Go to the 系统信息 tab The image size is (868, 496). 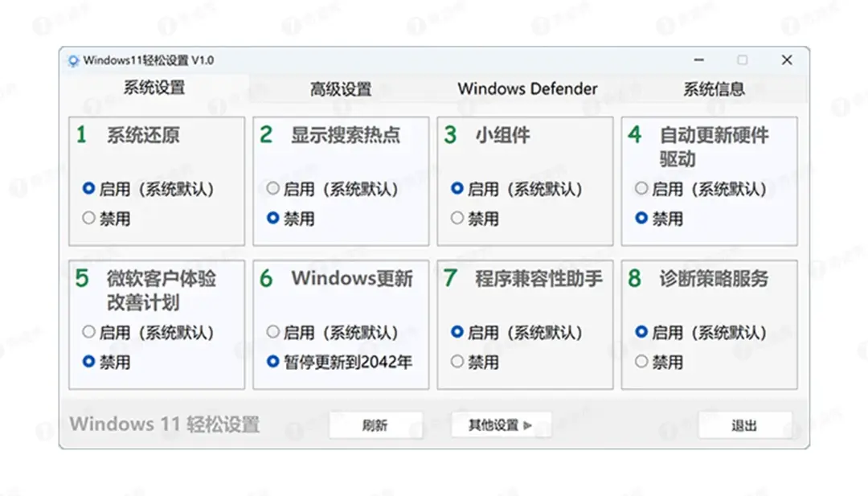coord(714,89)
